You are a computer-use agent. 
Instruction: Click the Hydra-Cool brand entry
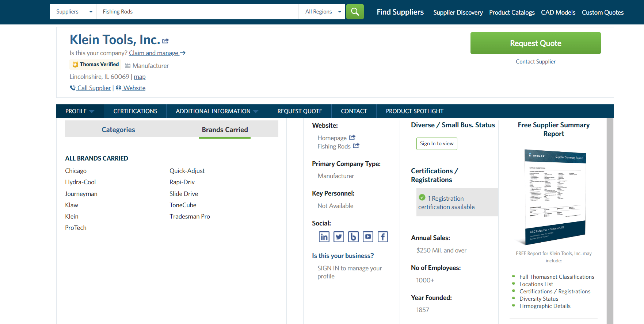coord(80,182)
